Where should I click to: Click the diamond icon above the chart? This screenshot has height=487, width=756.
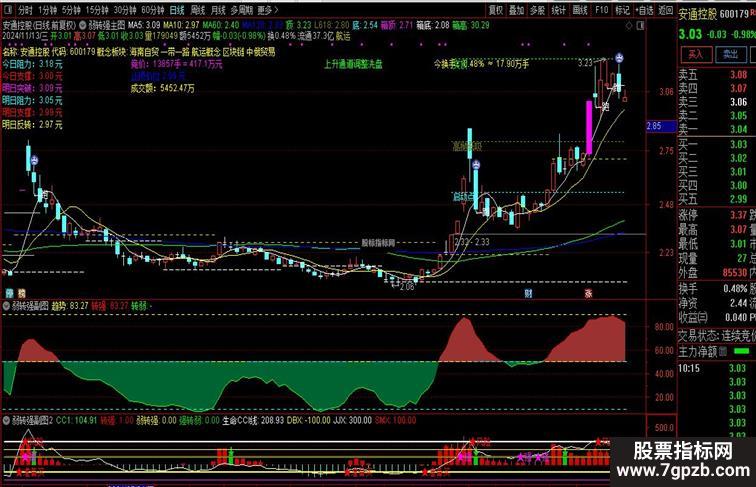[x=629, y=26]
